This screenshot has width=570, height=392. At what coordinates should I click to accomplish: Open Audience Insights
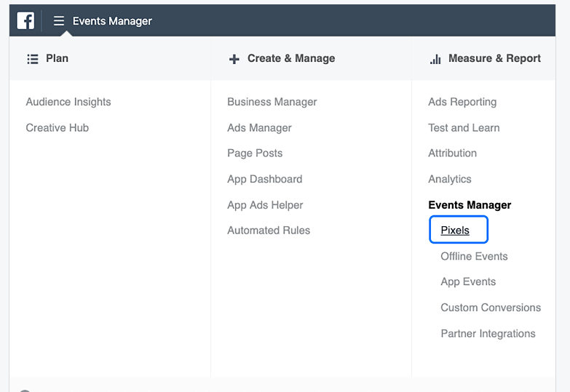click(68, 102)
